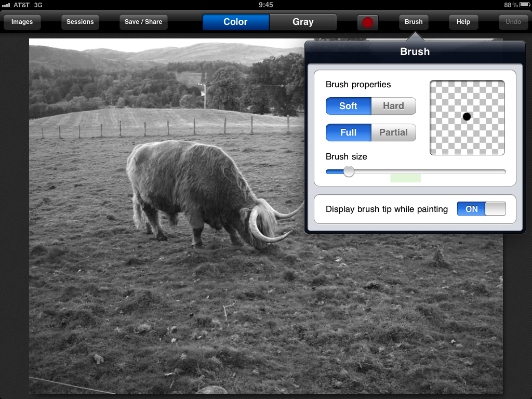Select the Hard brush edge

pos(393,106)
